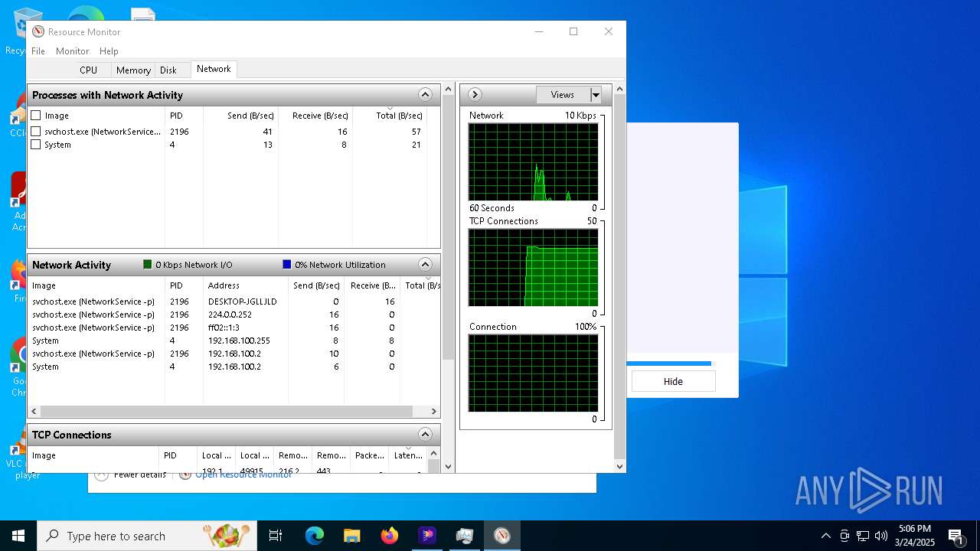Select the Network tab
The image size is (980, 551).
tap(214, 69)
